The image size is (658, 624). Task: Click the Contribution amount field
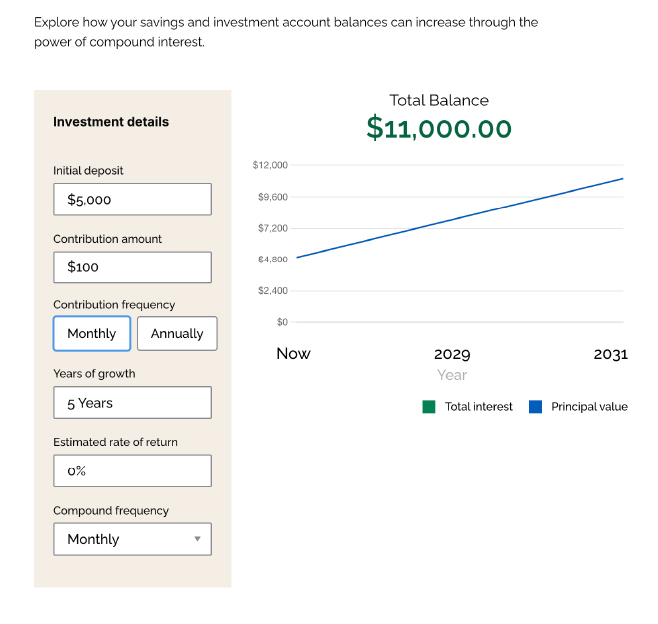[x=132, y=267]
